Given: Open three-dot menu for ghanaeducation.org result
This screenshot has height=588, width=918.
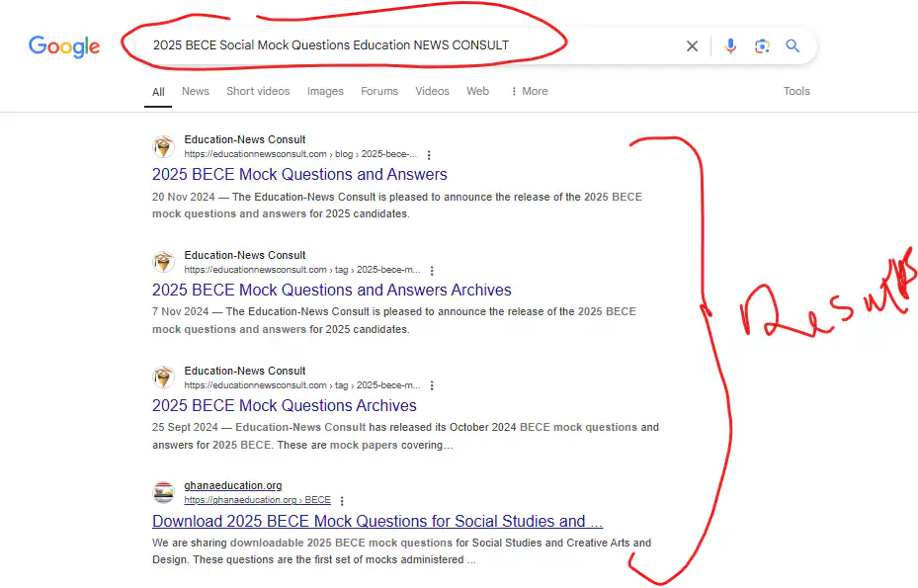Looking at the screenshot, I should [x=342, y=501].
